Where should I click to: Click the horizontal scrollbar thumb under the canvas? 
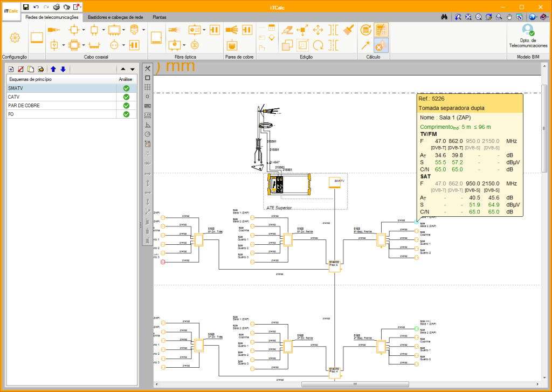pos(355,384)
